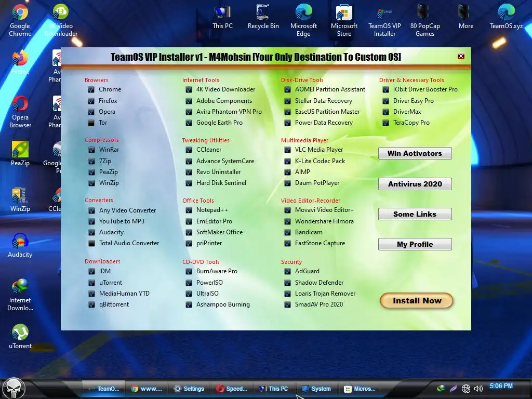The height and width of the screenshot is (399, 532).
Task: Open 4K Video Downloader desktop icon
Action: [x=61, y=20]
